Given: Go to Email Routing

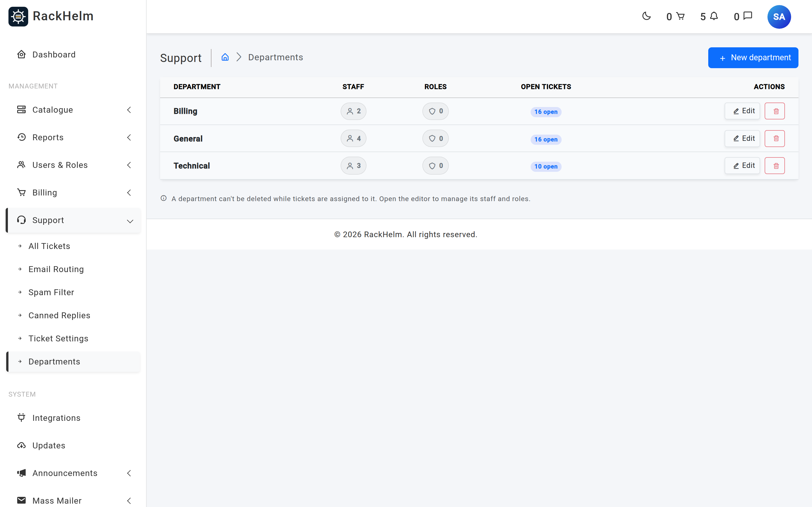Looking at the screenshot, I should (56, 269).
